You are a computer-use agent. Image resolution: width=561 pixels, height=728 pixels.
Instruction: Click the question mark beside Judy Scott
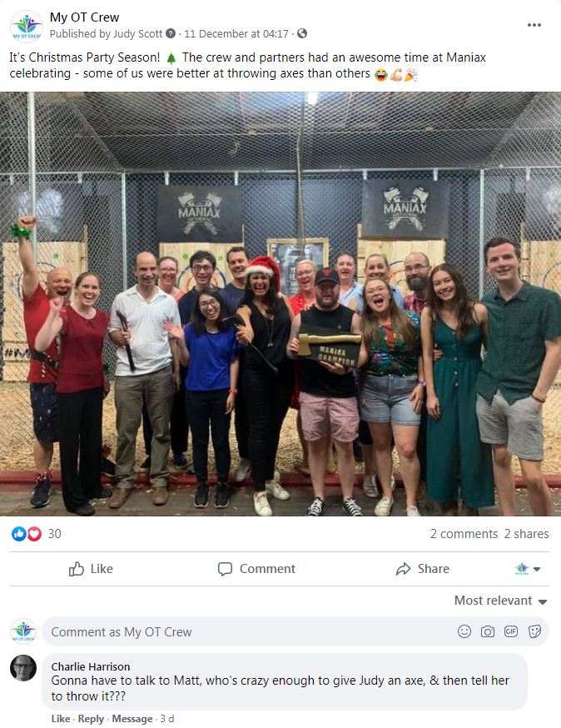click(171, 33)
